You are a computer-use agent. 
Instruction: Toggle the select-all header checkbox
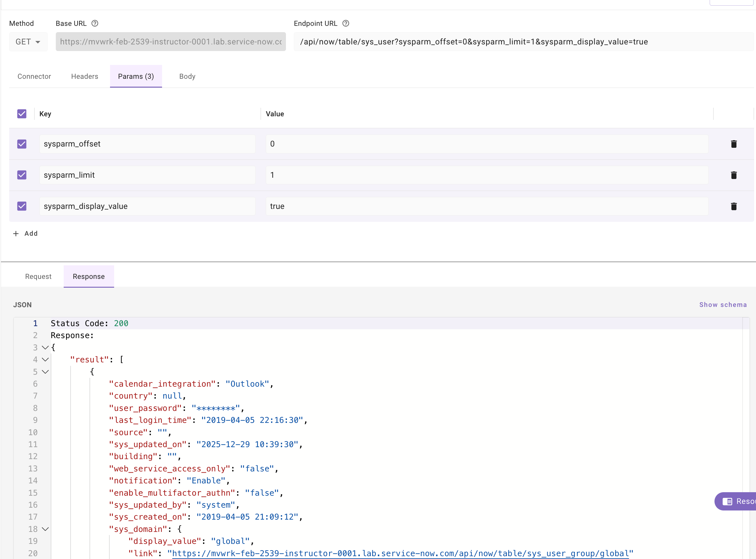tap(22, 114)
